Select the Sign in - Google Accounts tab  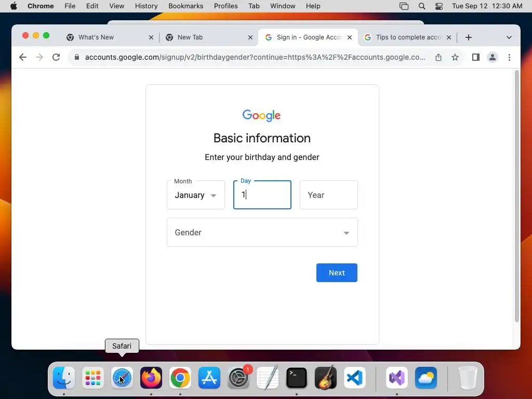[308, 37]
